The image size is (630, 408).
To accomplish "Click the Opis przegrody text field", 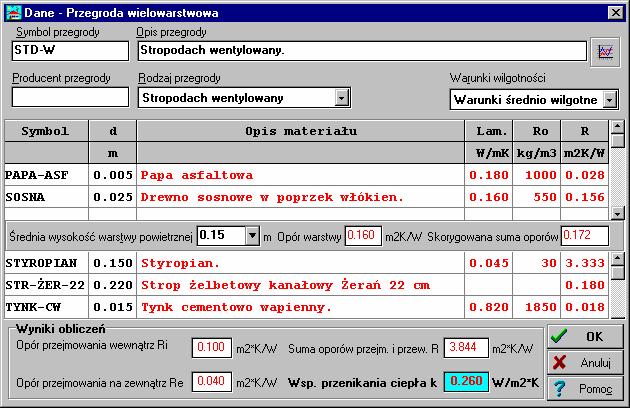I will (362, 51).
